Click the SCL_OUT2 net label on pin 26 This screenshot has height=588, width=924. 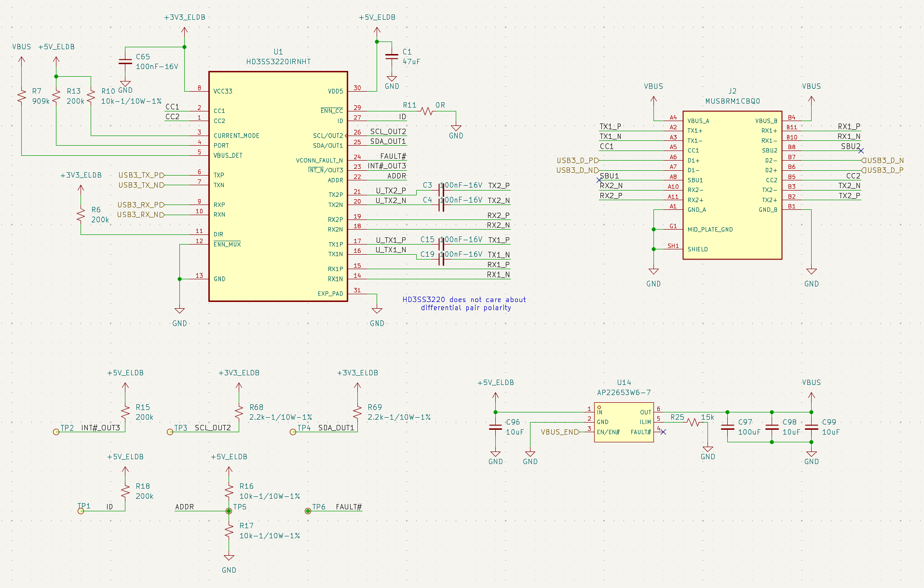coord(388,131)
